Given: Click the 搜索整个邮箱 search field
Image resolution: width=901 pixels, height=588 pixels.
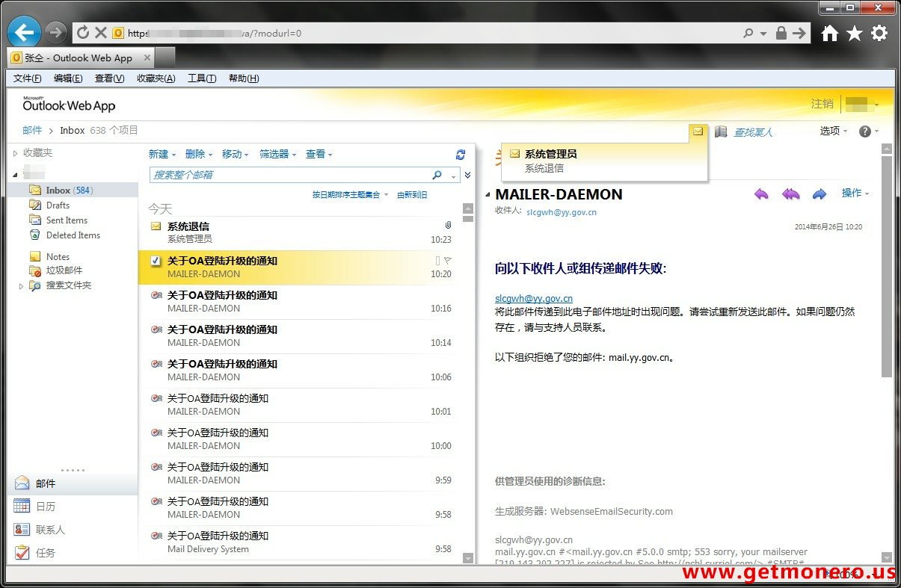Looking at the screenshot, I should click(290, 175).
